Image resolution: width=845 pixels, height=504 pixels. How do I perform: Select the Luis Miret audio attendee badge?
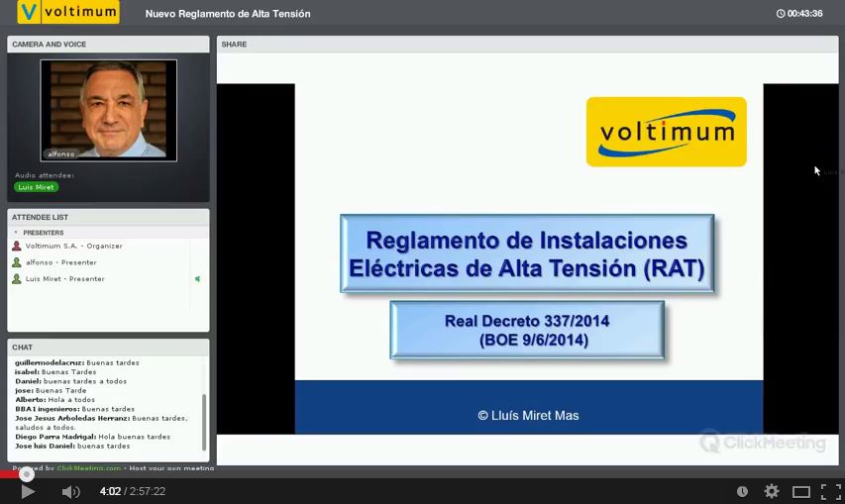coord(36,187)
